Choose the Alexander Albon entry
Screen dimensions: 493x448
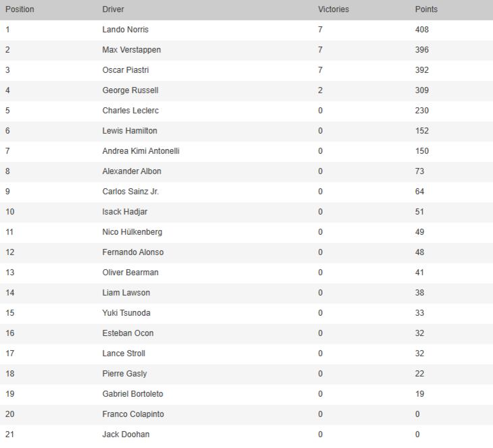click(x=132, y=171)
